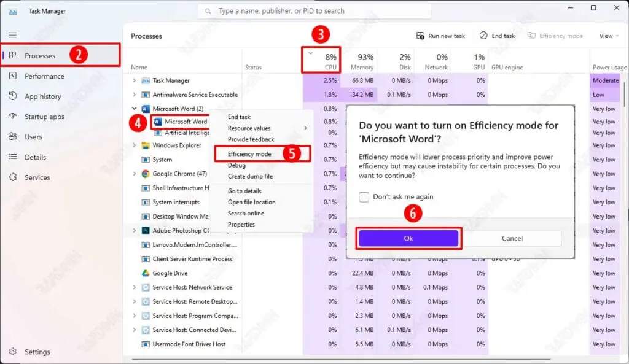Image resolution: width=629 pixels, height=364 pixels.
Task: Expand Service Host: Network Service group
Action: click(135, 287)
